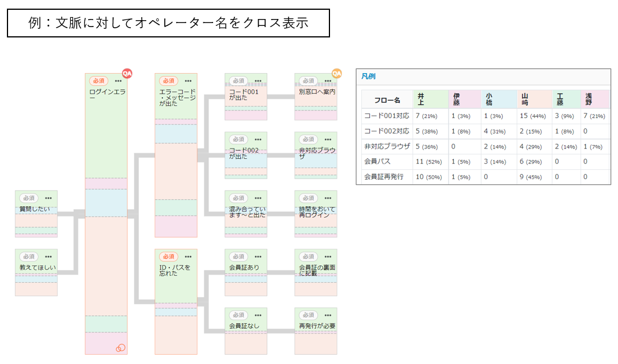Open three-dot menu on コード002が出た node

(258, 139)
